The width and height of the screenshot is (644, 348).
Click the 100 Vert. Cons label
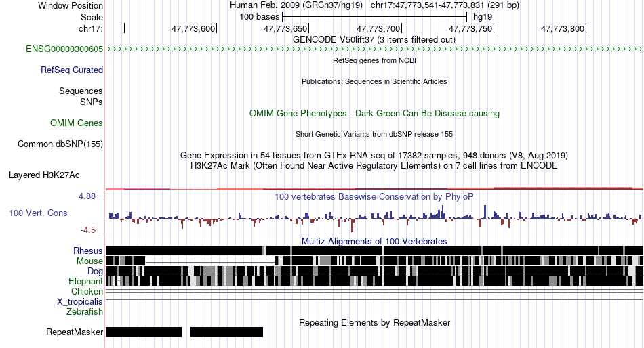[x=38, y=213]
